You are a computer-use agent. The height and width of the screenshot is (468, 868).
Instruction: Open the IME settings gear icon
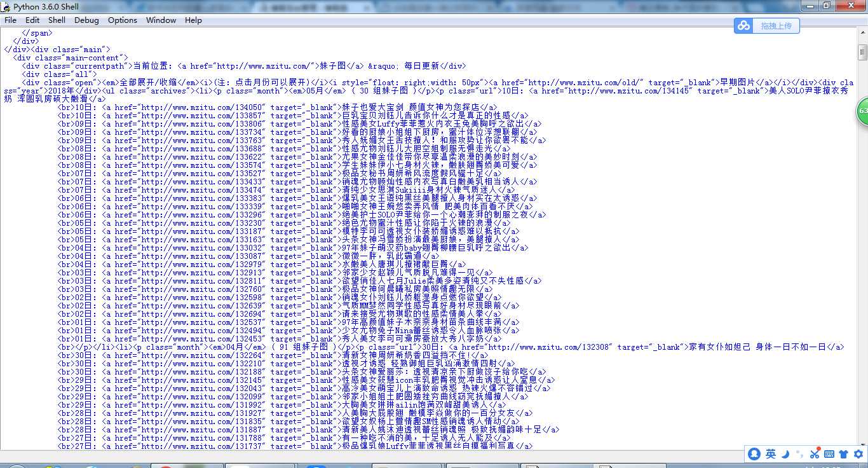[858, 454]
